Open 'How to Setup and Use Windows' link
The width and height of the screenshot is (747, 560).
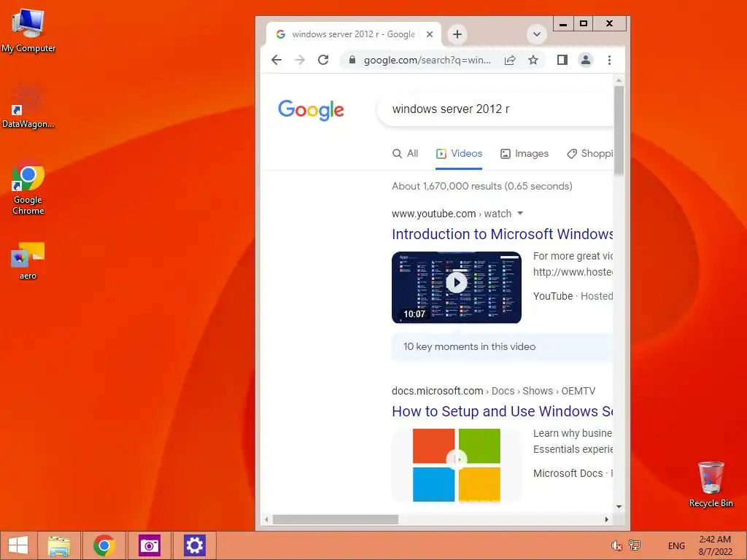coord(502,411)
